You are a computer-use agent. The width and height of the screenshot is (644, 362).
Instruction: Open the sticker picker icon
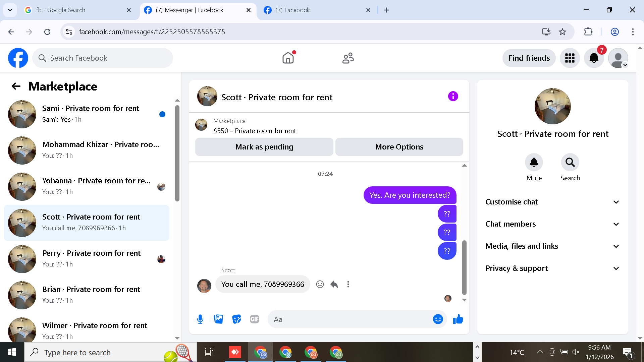pyautogui.click(x=236, y=319)
